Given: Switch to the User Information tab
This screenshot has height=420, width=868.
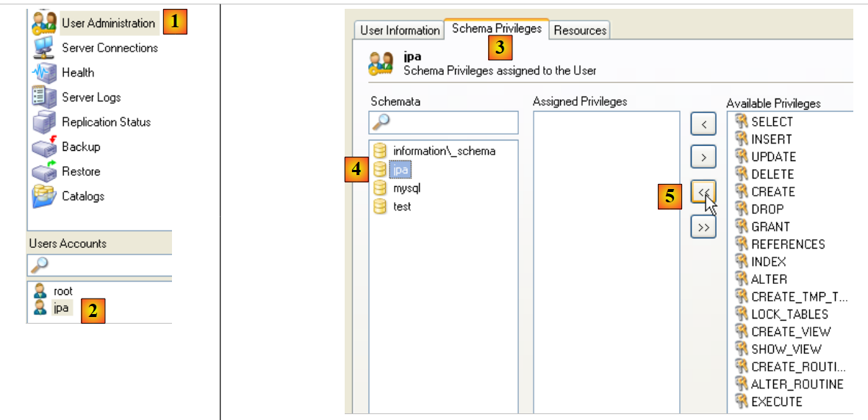Looking at the screenshot, I should click(399, 30).
